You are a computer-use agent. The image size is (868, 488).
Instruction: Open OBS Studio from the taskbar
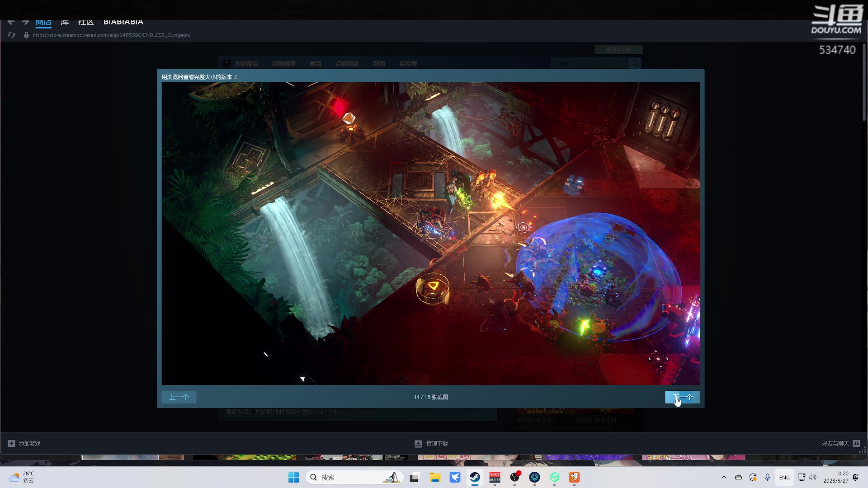[x=515, y=477]
